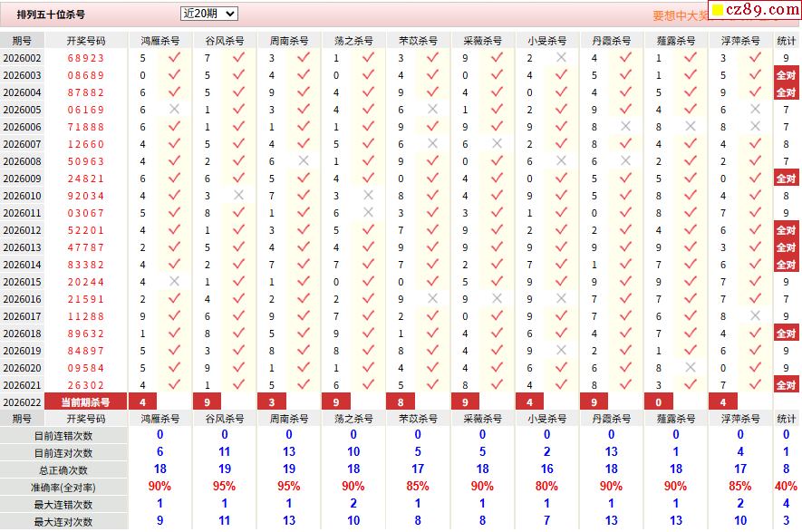Click the X mark under 小旻杀号 in row 2026016
The height and width of the screenshot is (532, 802).
561,298
